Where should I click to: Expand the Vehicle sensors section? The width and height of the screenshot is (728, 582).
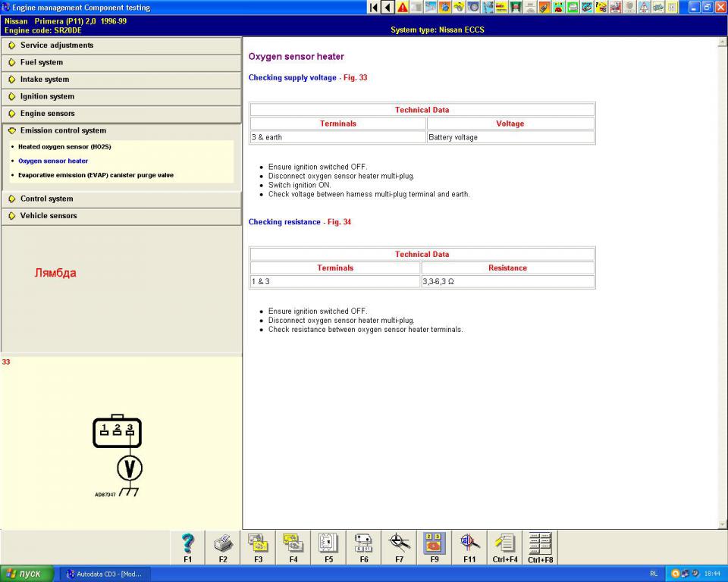point(121,216)
